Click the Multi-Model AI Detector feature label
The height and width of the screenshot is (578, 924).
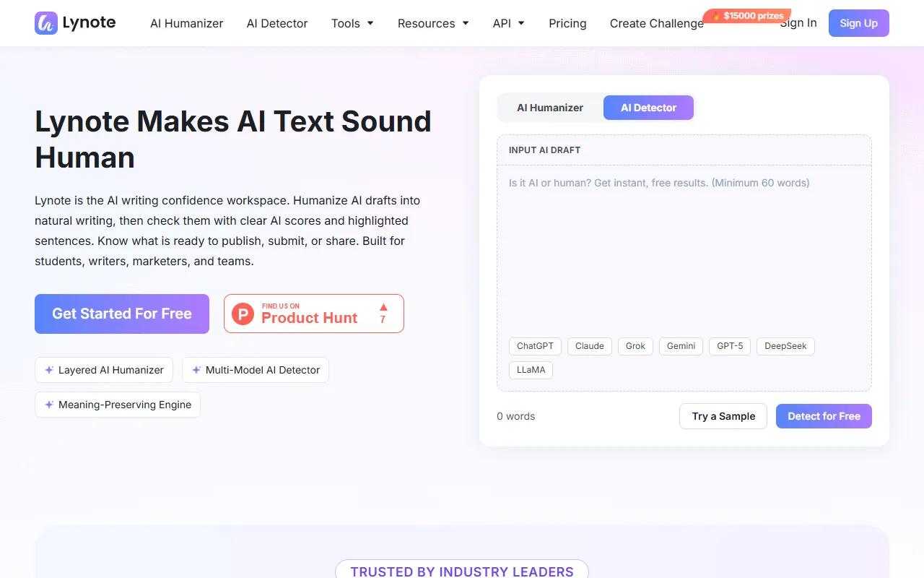point(263,370)
